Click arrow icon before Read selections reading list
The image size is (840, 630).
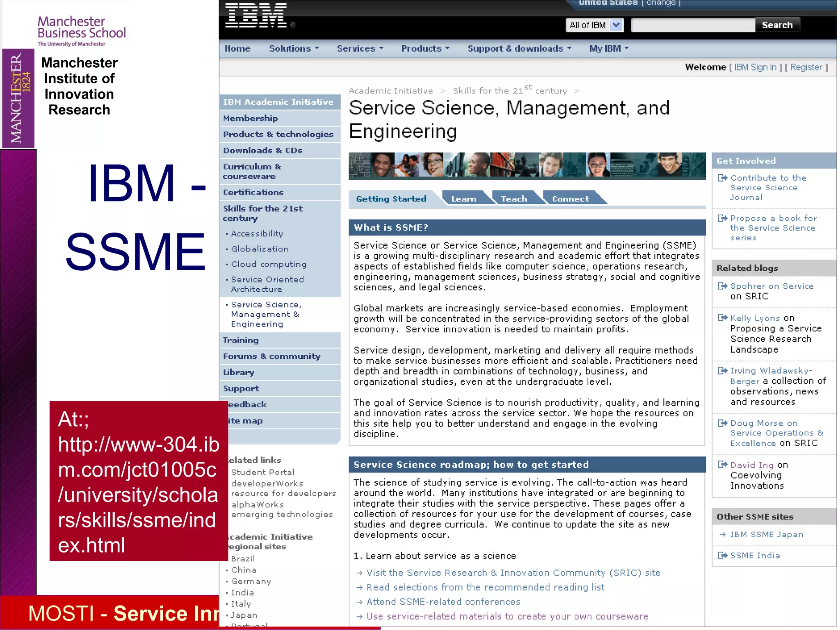click(359, 588)
